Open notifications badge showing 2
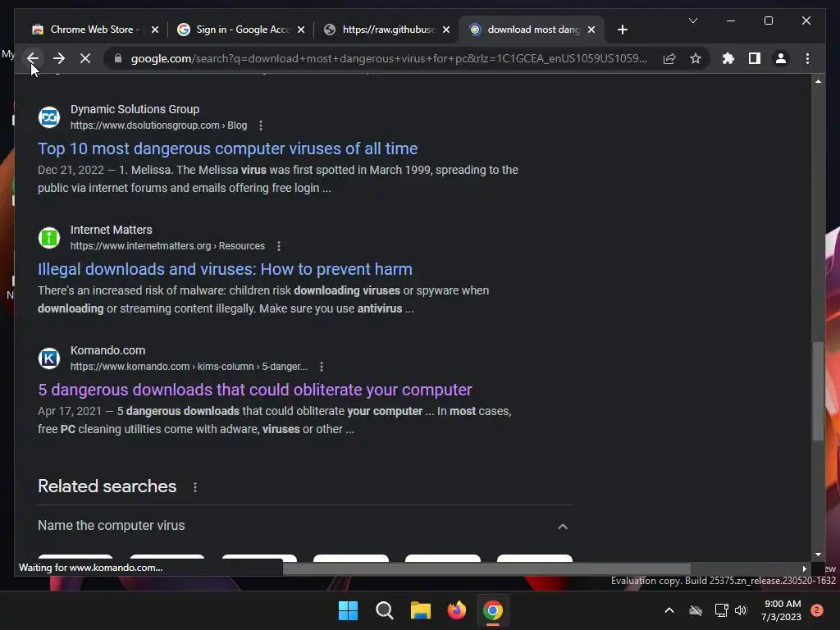 tap(817, 610)
